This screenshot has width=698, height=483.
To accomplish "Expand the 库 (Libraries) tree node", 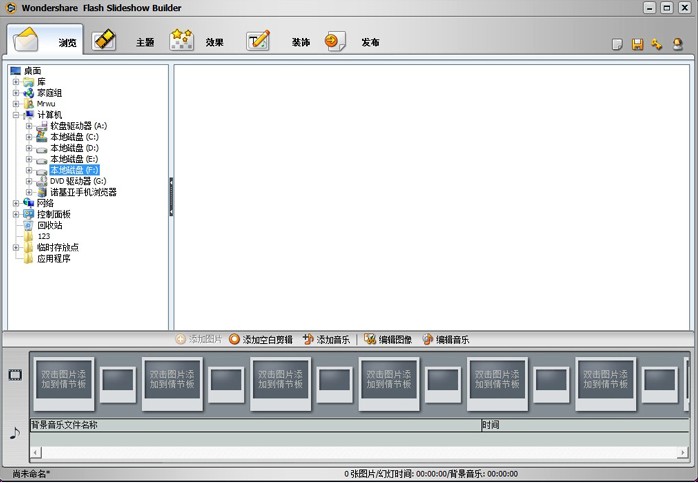I will tap(16, 82).
